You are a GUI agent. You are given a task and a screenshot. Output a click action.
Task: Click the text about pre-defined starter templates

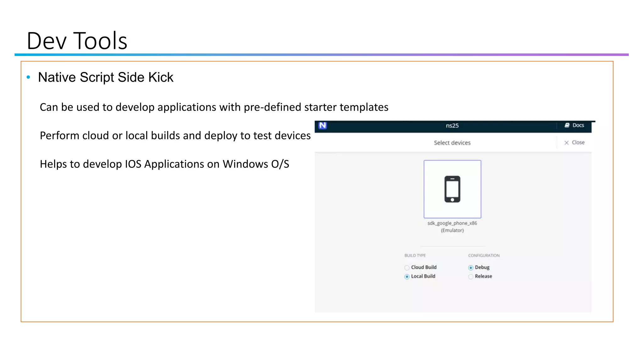coord(214,107)
